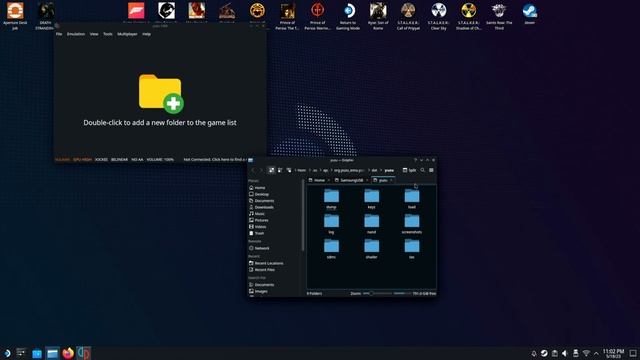Go to Music in Dolphin Places panel
Viewport: 640px width, 360px height.
click(257, 214)
